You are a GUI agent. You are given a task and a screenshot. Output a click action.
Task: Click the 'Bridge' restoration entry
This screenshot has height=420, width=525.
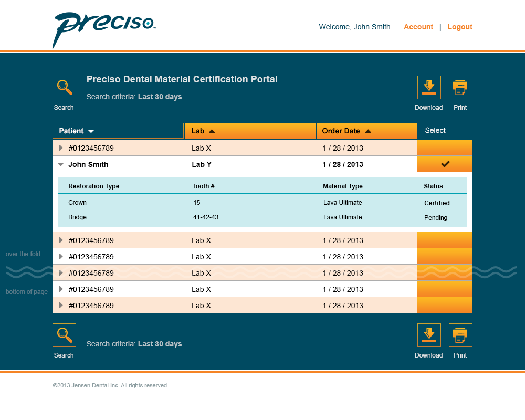pyautogui.click(x=77, y=217)
